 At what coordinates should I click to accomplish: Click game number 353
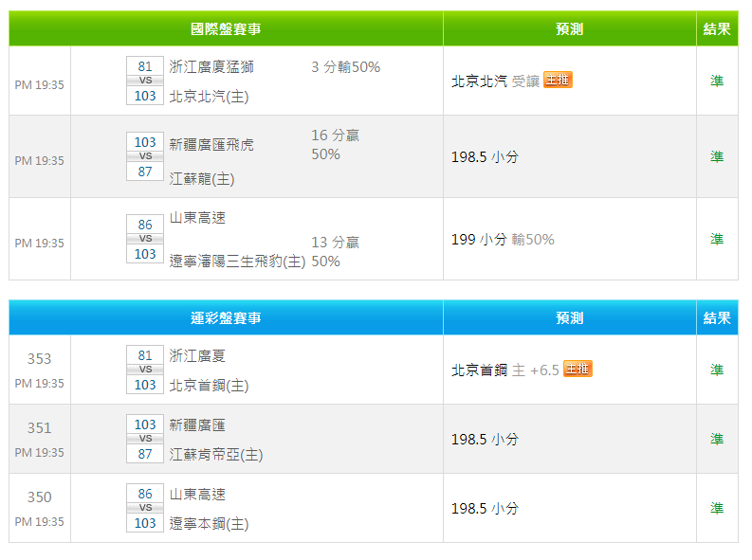[39, 358]
